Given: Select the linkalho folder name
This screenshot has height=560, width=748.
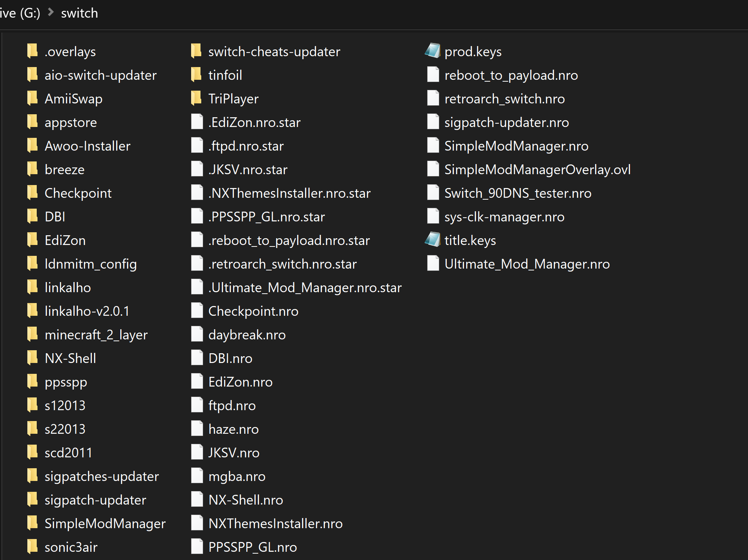Looking at the screenshot, I should point(68,288).
